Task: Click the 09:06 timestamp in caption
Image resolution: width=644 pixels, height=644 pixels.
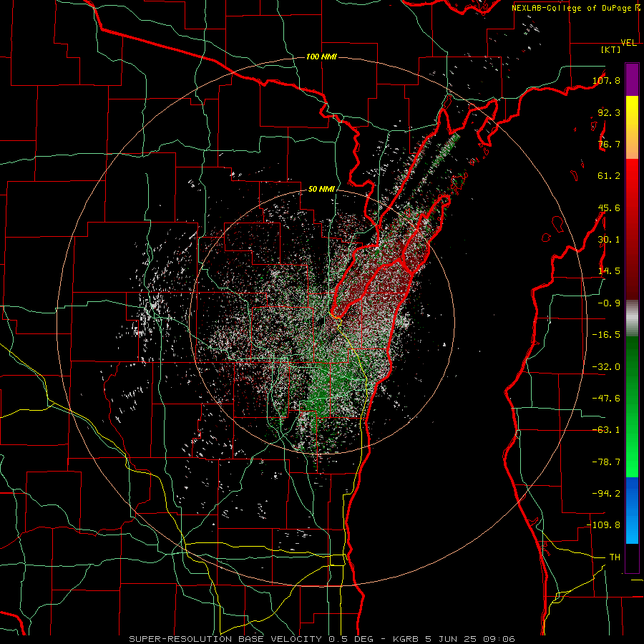Action: (498, 639)
